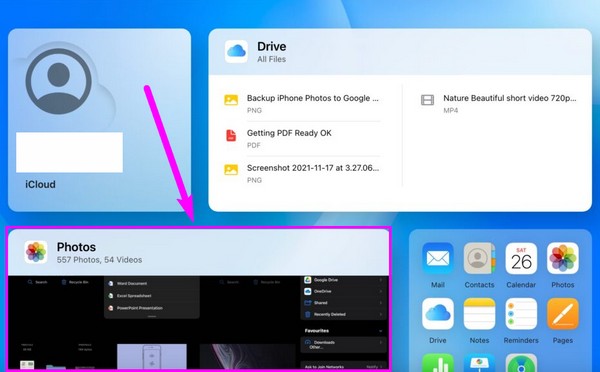Click the image icon beside Backup iPhone Photos file

(x=231, y=100)
